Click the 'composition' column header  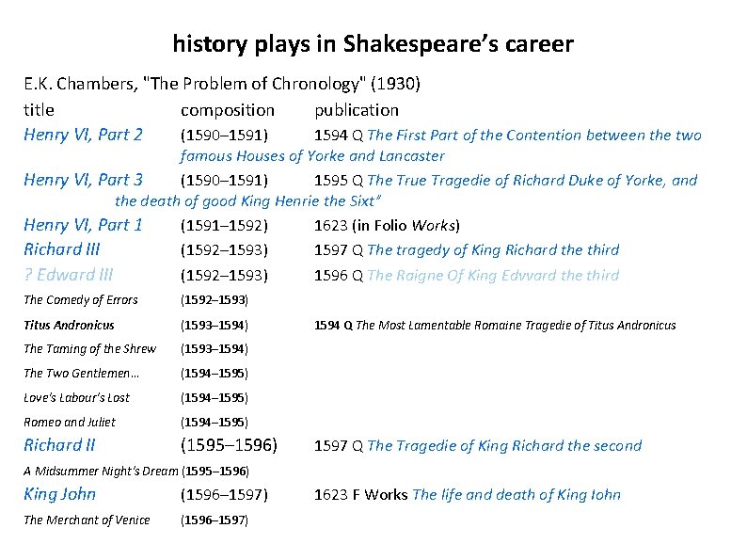[228, 110]
